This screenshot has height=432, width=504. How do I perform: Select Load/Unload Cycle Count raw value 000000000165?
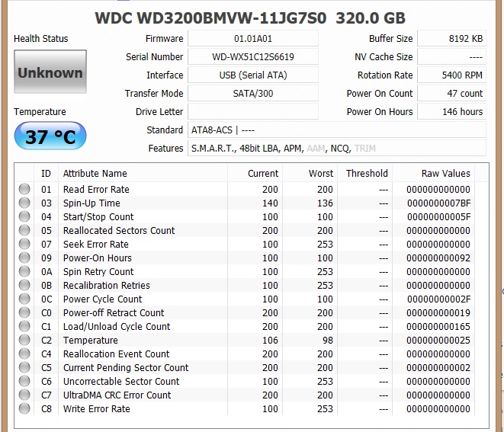(x=438, y=327)
